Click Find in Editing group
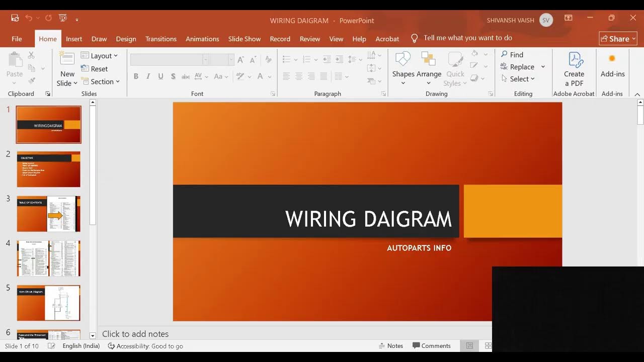Image resolution: width=644 pixels, height=362 pixels. pyautogui.click(x=512, y=55)
